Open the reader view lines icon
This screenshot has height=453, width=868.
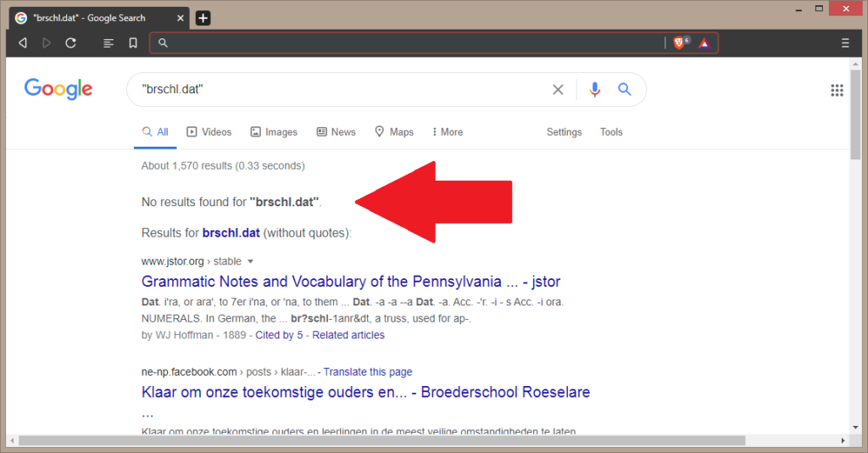(x=108, y=42)
